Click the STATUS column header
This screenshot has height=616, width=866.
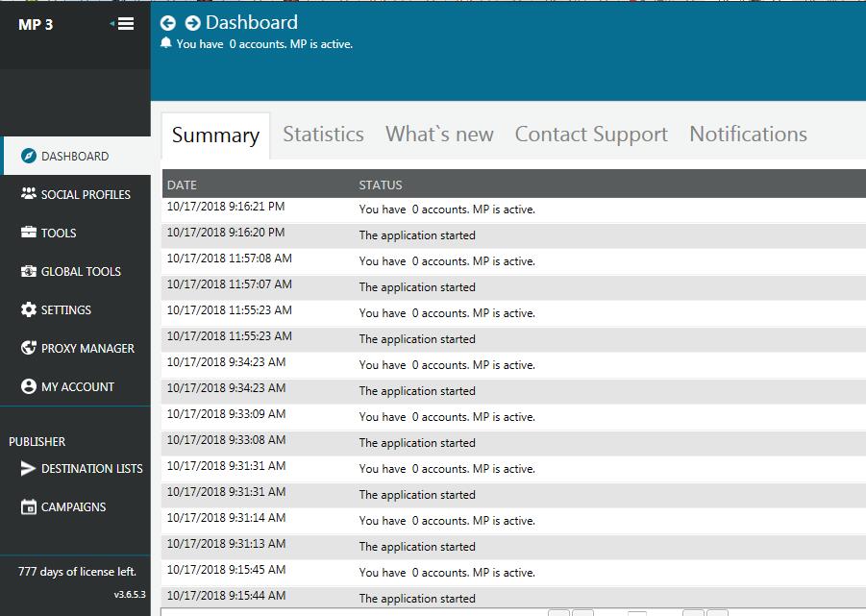click(x=381, y=185)
